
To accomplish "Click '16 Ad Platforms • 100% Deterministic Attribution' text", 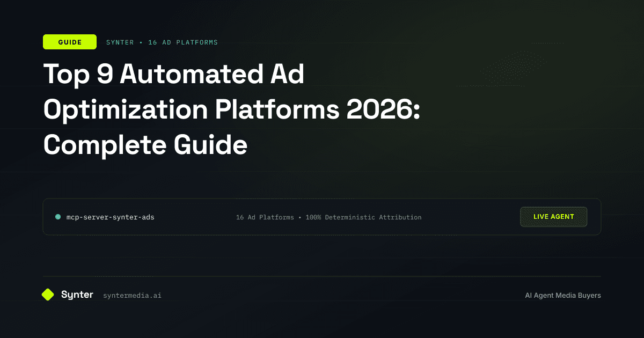I will (328, 217).
